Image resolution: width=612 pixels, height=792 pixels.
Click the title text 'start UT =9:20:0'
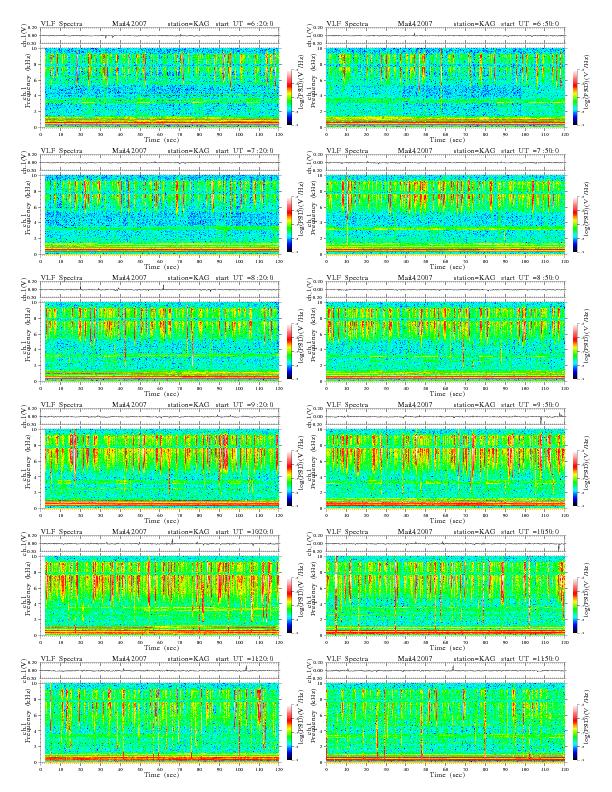coord(244,404)
